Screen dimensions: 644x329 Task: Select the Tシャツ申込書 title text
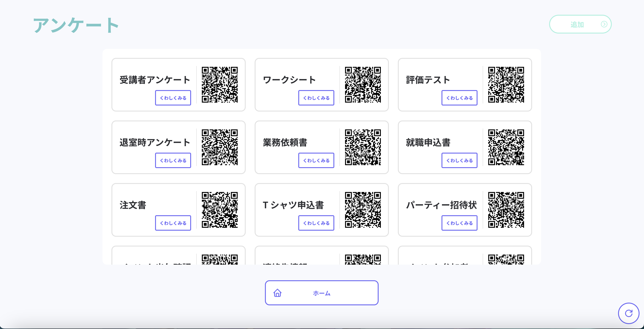click(x=293, y=205)
